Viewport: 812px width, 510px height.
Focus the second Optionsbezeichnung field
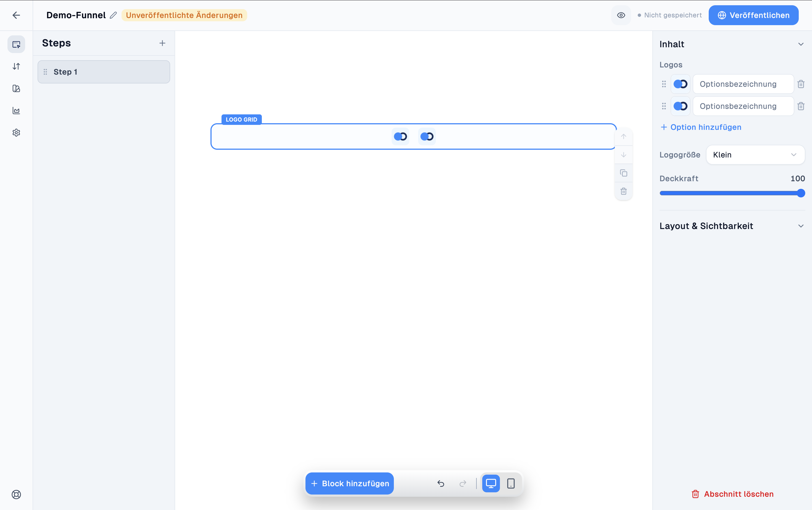point(743,106)
